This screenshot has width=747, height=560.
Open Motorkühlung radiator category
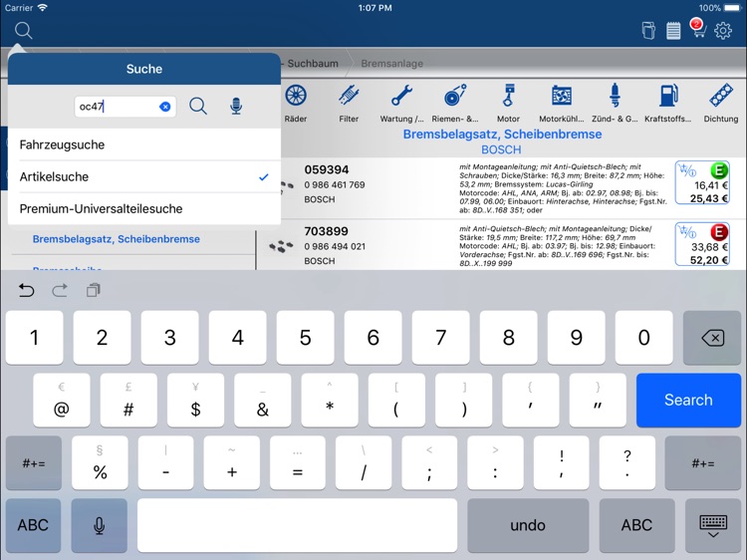561,104
